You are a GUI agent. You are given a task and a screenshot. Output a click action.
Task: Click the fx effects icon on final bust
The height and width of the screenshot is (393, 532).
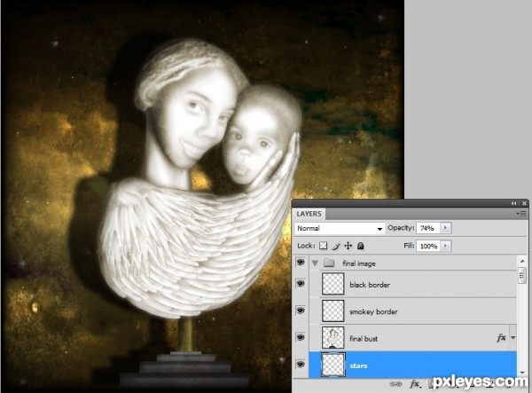pos(501,338)
